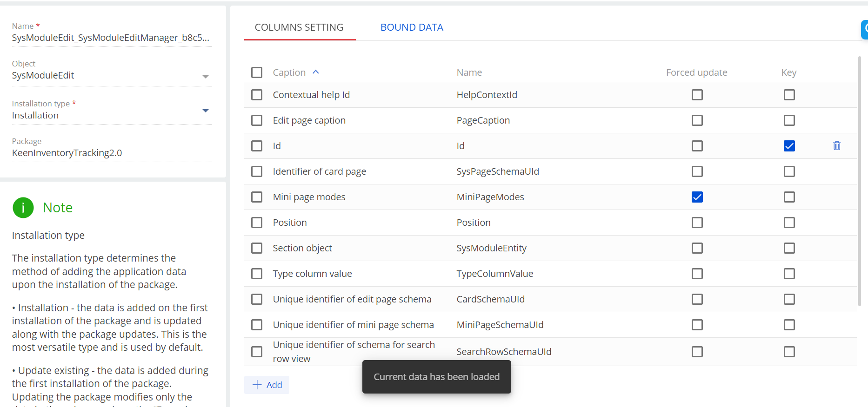
Task: Select the SearchRowSchemaUId row checkbox
Action: (257, 352)
